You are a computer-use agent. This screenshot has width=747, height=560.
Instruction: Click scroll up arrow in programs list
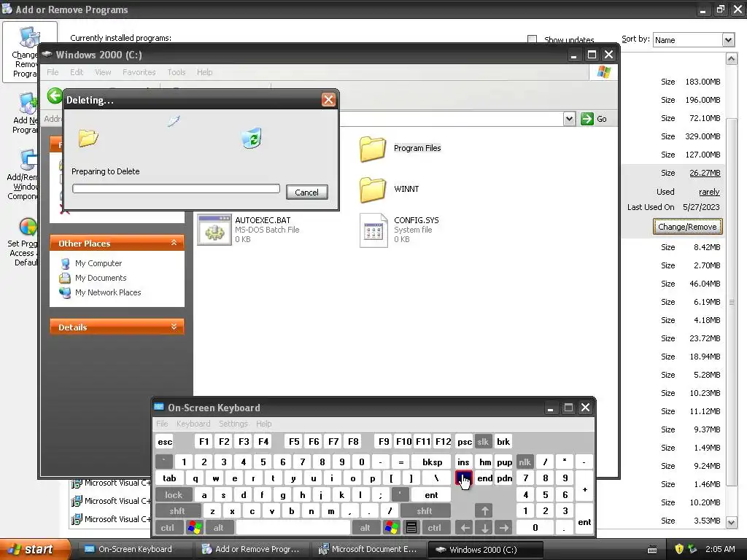[x=731, y=59]
